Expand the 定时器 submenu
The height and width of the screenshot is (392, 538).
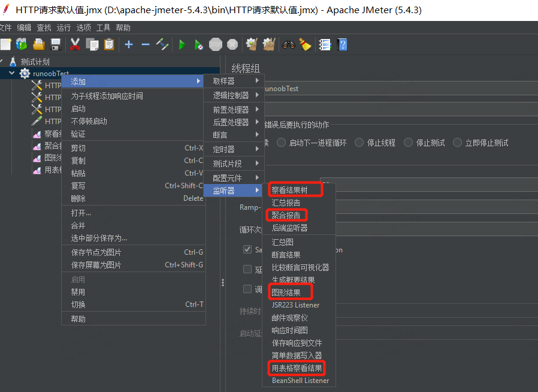234,149
